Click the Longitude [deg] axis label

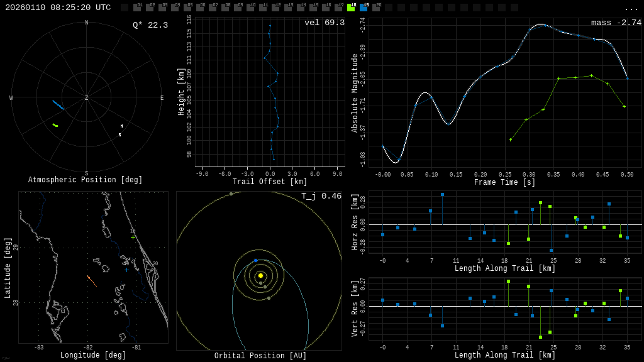[93, 355]
